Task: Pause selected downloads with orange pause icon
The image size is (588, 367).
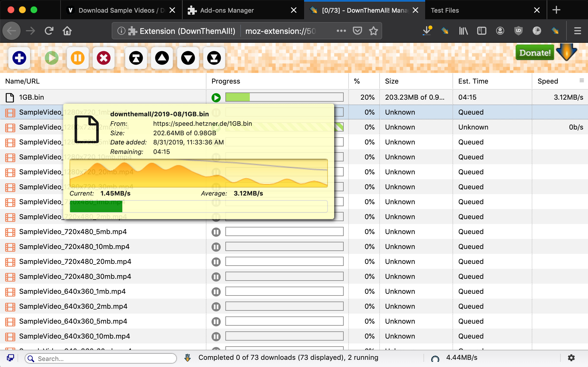Action: (78, 58)
